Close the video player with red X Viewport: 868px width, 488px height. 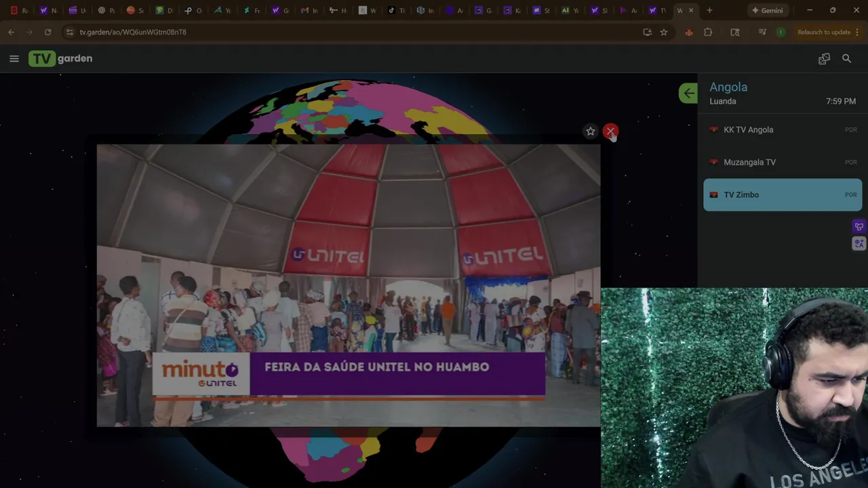[610, 131]
